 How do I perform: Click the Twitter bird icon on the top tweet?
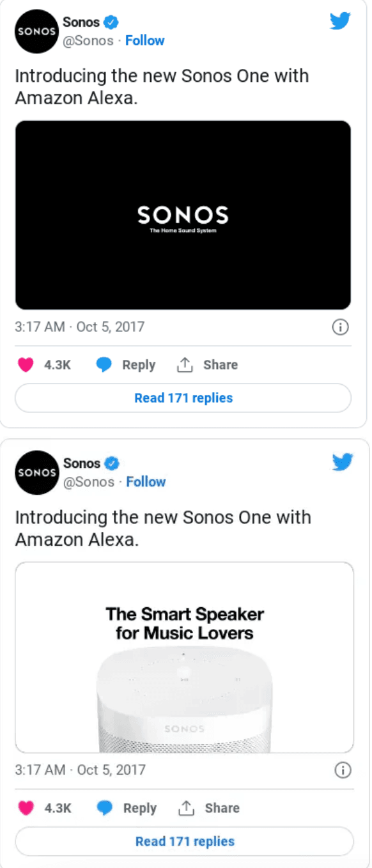click(341, 20)
